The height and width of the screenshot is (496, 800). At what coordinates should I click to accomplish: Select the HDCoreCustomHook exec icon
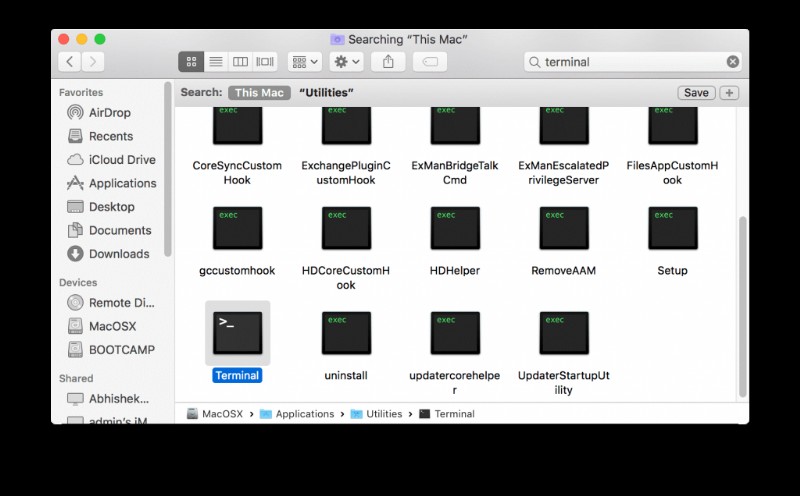pos(346,228)
